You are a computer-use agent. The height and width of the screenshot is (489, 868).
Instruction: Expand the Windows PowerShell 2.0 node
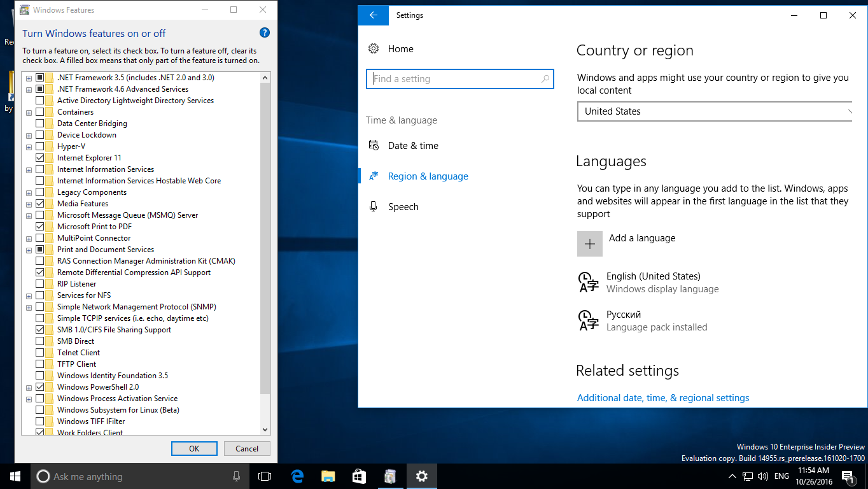(x=29, y=387)
